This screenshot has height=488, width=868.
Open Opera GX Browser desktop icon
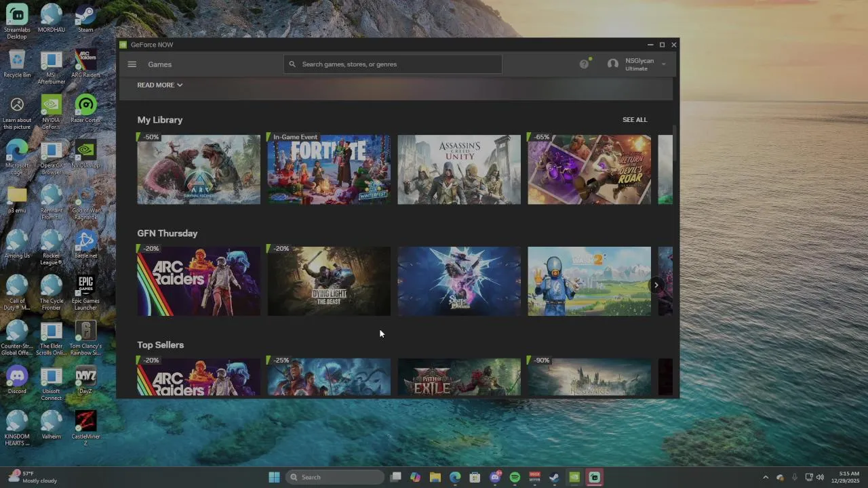click(x=52, y=158)
